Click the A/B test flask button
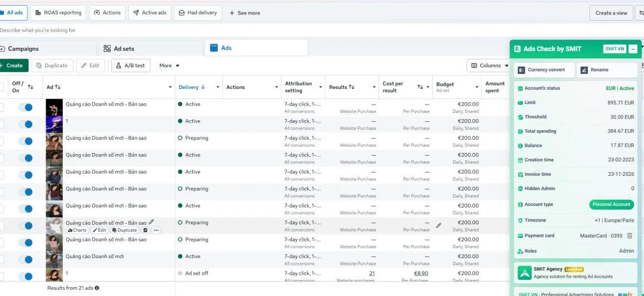This screenshot has height=296, width=644. (x=131, y=65)
